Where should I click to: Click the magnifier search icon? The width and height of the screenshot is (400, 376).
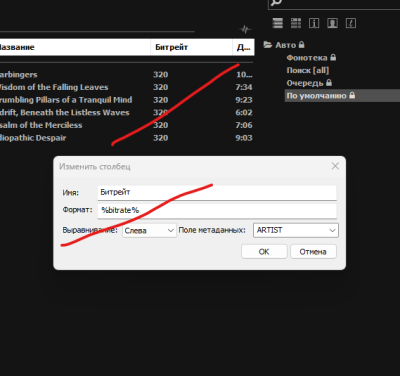(x=276, y=3)
